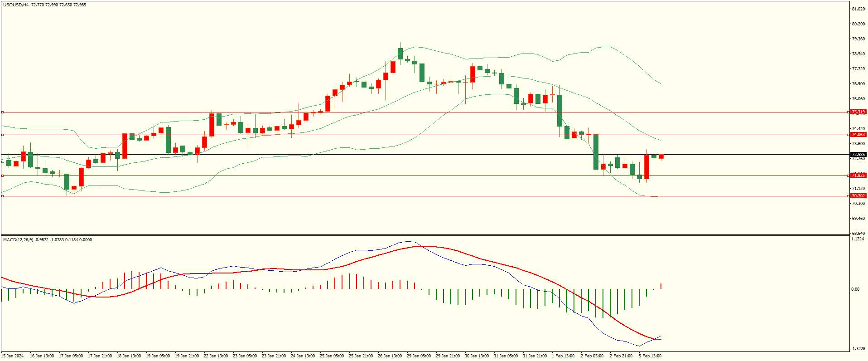Click the black 72.985 current price tag

tap(858, 155)
